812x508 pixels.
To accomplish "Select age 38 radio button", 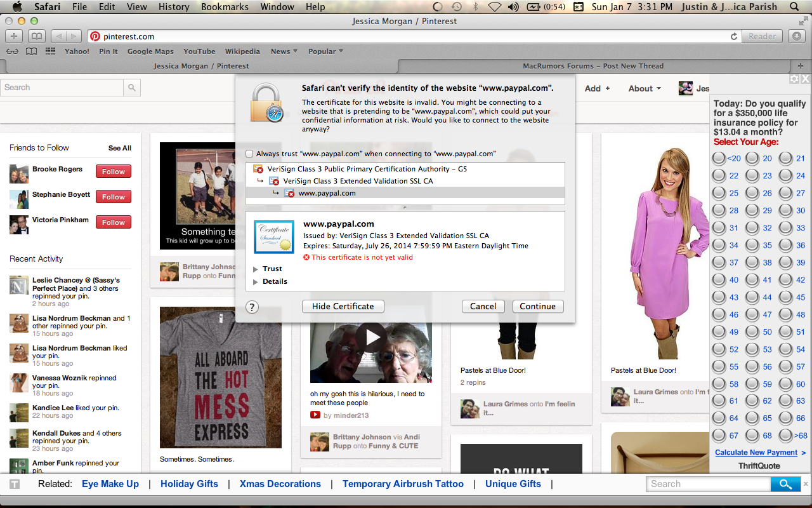I will pyautogui.click(x=752, y=262).
